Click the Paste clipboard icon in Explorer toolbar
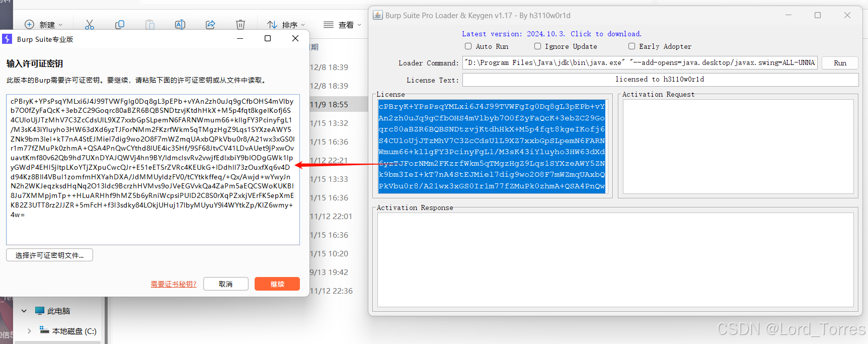Viewport: 868px width, 344px height. [x=150, y=25]
